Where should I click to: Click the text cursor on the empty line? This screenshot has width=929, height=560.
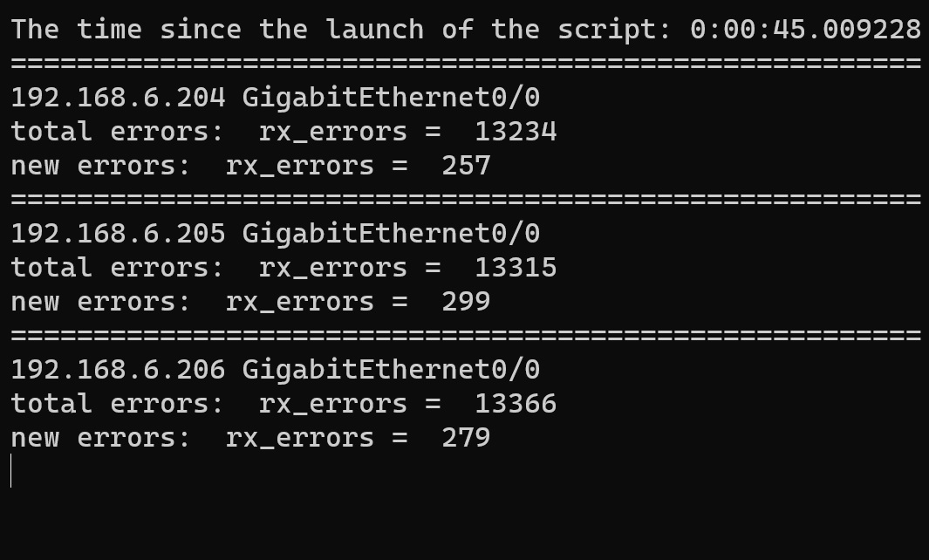pos(11,471)
